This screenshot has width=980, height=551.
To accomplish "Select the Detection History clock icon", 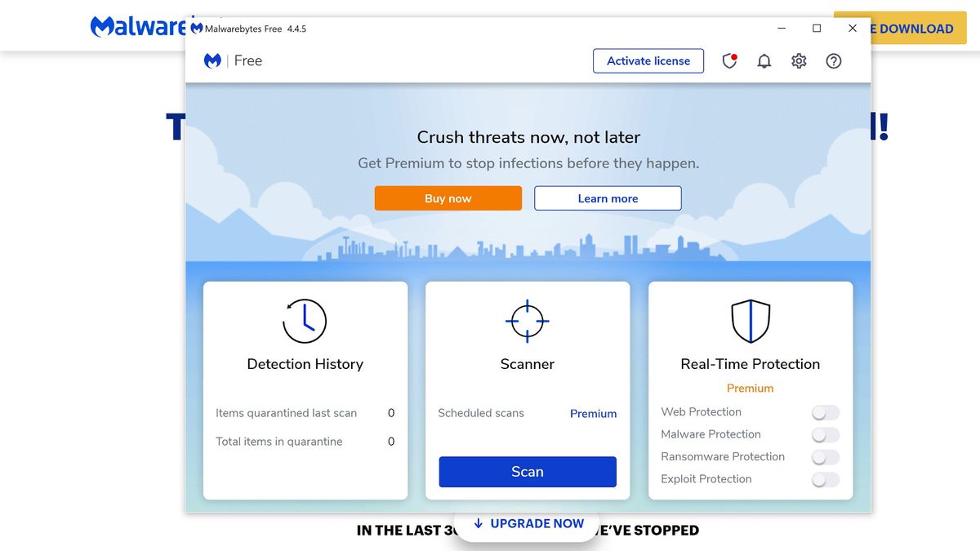I will pos(305,321).
